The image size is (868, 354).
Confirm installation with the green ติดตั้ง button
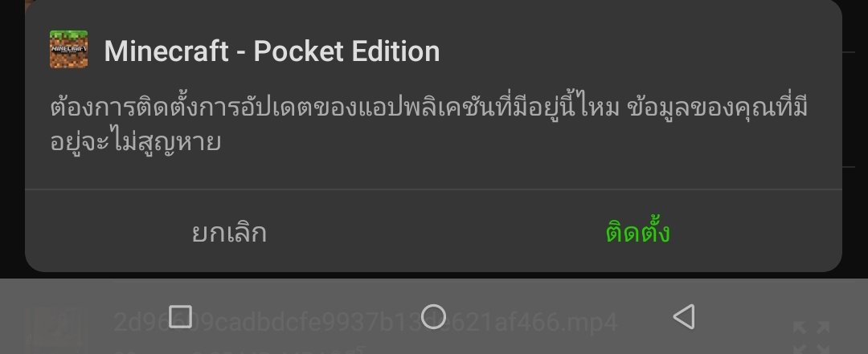637,232
